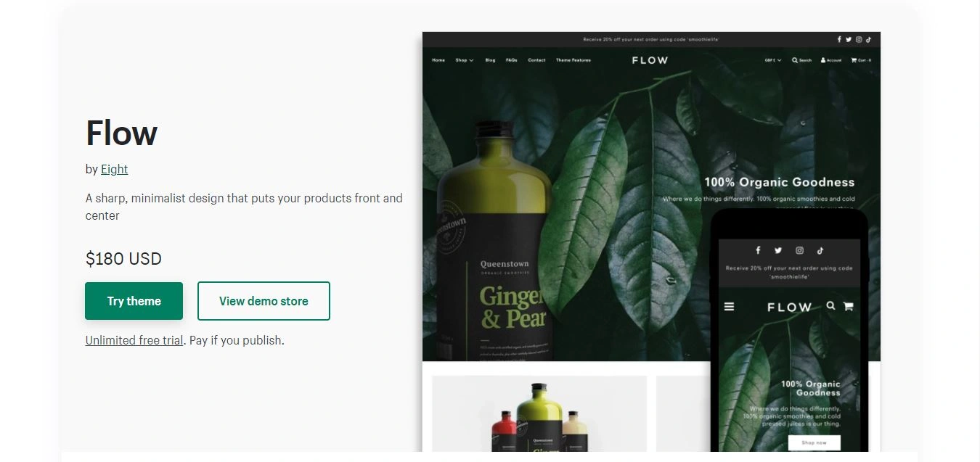This screenshot has height=462, width=980.
Task: Click the Twitter icon in desktop preview announcement bar
Action: coord(848,40)
